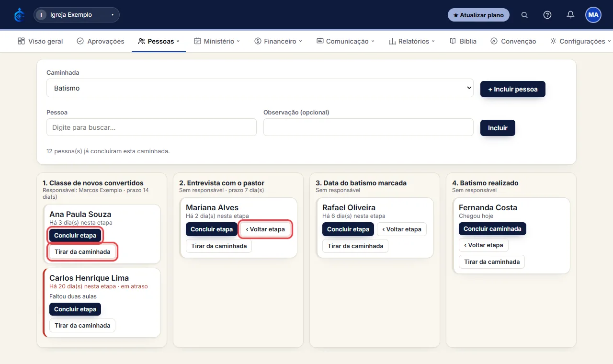Open the Igreja Exemplo church selector
The width and height of the screenshot is (613, 364).
(77, 15)
